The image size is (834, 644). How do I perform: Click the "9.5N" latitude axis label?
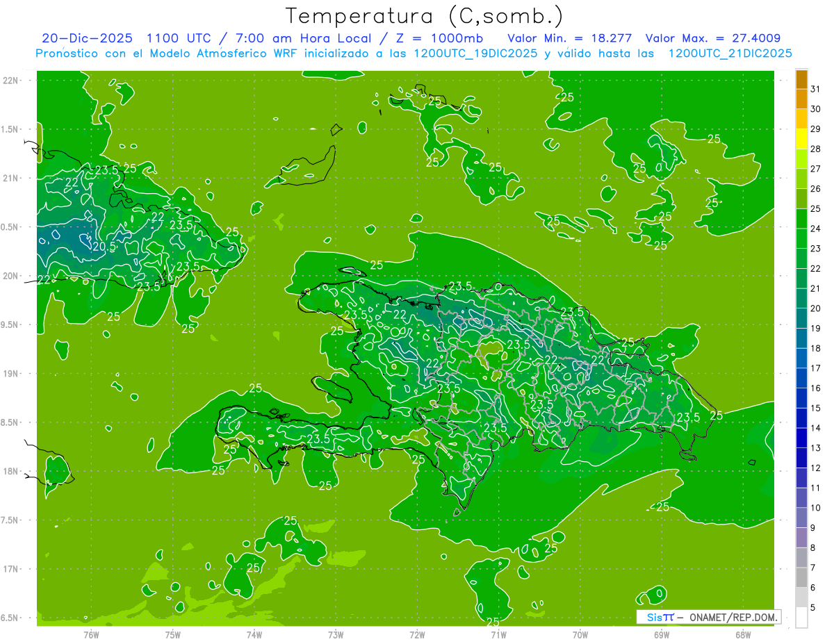point(10,324)
